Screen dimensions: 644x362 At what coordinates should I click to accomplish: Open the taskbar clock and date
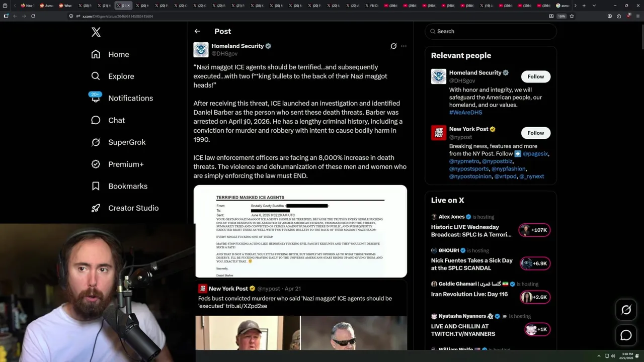click(626, 356)
